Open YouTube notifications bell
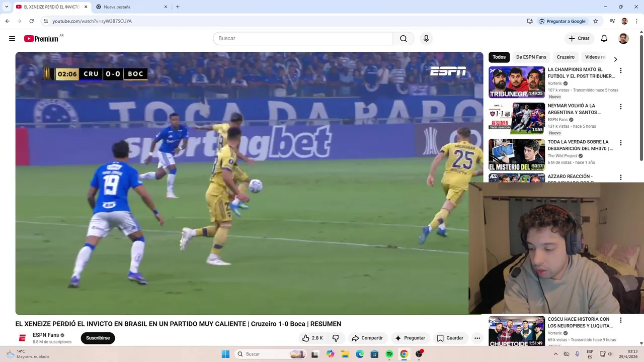The image size is (644, 362). tap(604, 39)
